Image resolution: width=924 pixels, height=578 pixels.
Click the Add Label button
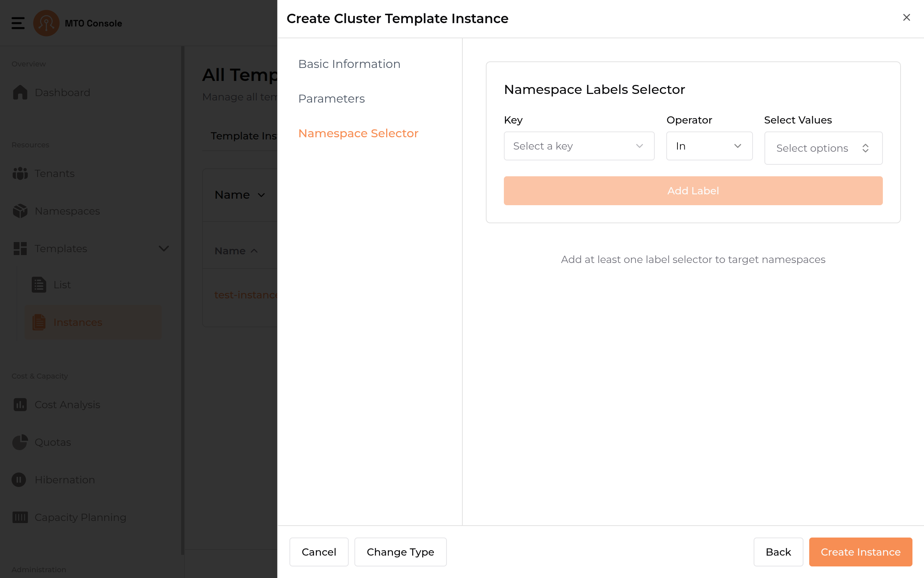[x=693, y=190]
